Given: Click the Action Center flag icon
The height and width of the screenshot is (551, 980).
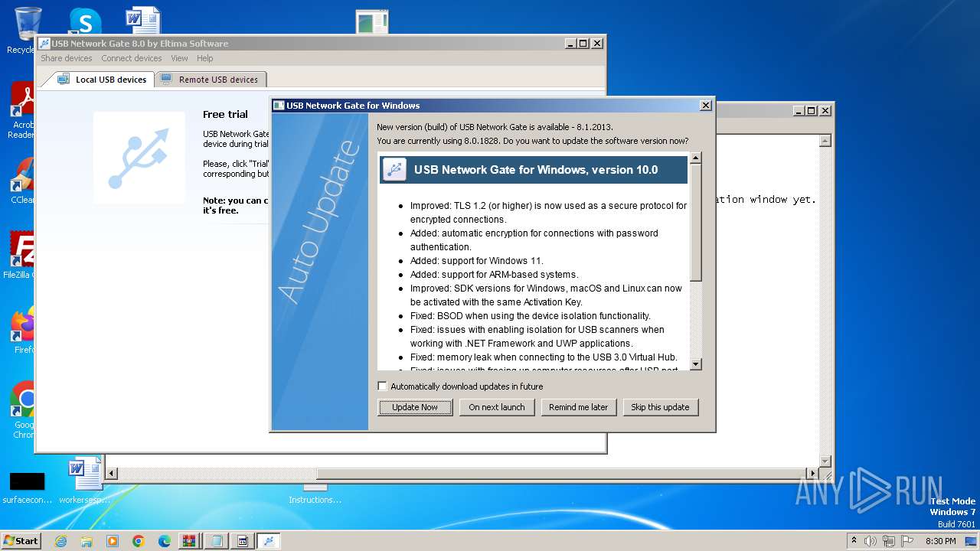Looking at the screenshot, I should point(907,540).
